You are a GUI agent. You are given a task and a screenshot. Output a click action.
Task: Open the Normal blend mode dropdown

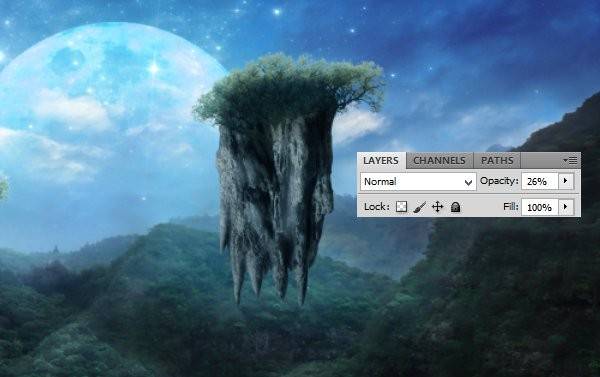coord(418,181)
